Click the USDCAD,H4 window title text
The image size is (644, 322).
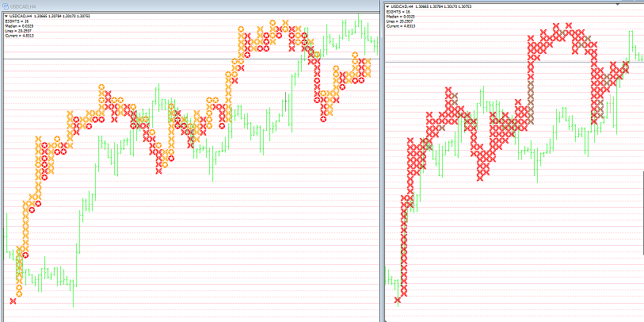point(23,6)
